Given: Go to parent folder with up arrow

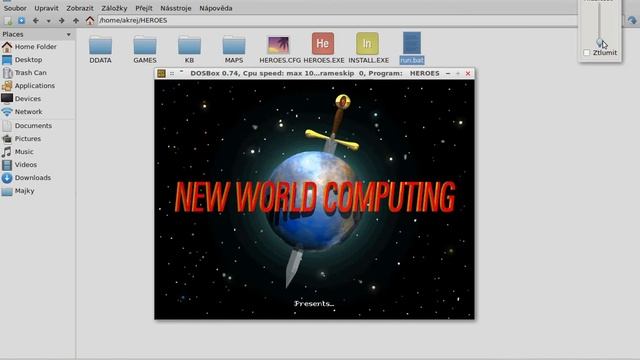Looking at the screenshot, I should click(x=76, y=20).
